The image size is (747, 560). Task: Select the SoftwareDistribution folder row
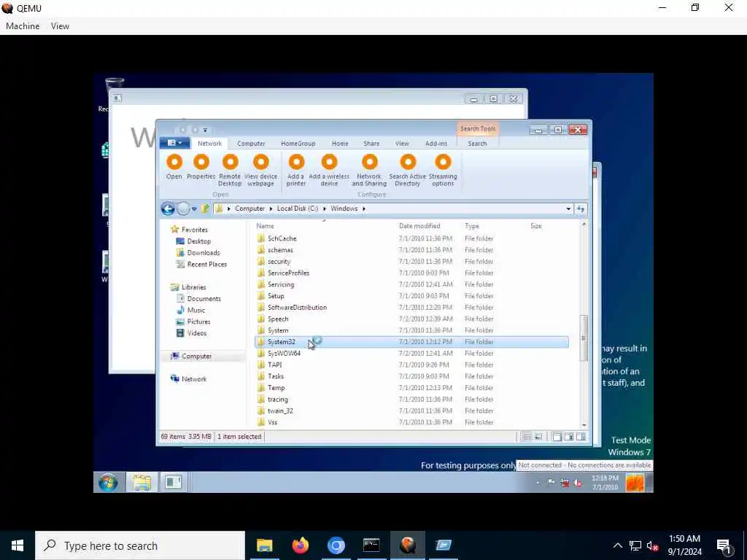(x=411, y=308)
